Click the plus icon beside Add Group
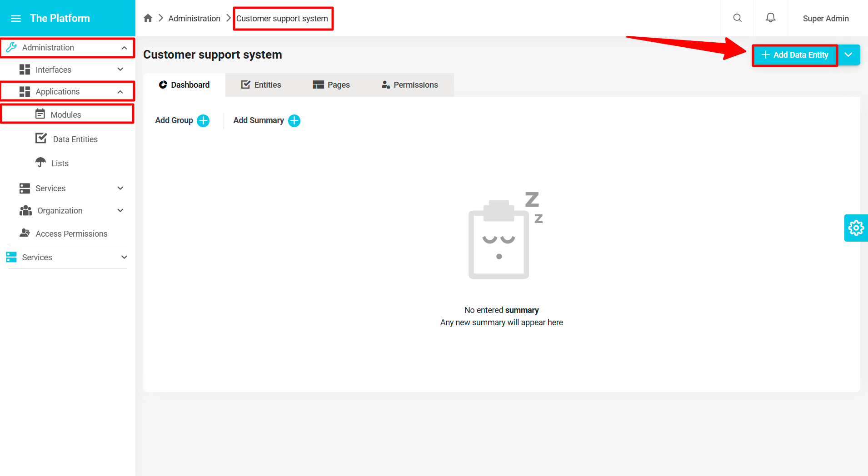 [203, 121]
